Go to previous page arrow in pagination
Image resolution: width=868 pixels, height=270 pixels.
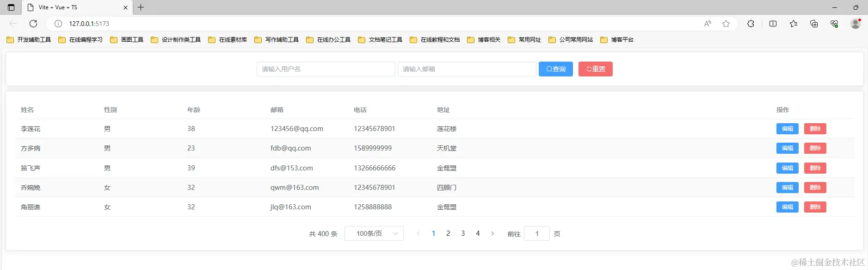tap(418, 233)
